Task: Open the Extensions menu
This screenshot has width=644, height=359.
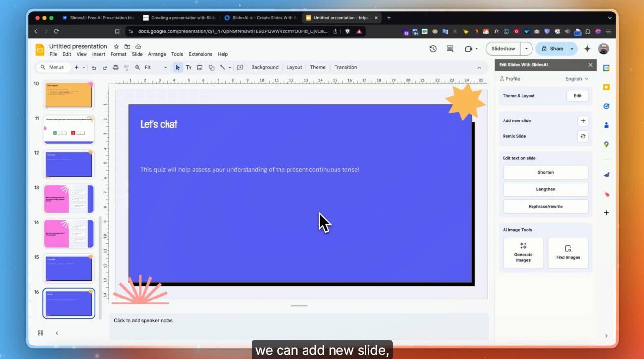Action: click(200, 54)
